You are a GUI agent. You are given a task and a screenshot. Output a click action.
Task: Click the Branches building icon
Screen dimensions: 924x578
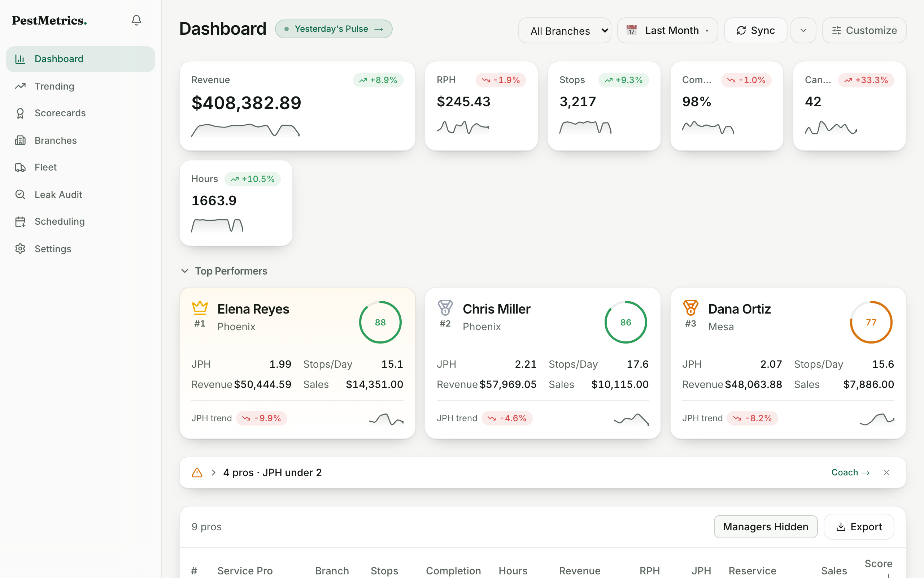click(20, 140)
